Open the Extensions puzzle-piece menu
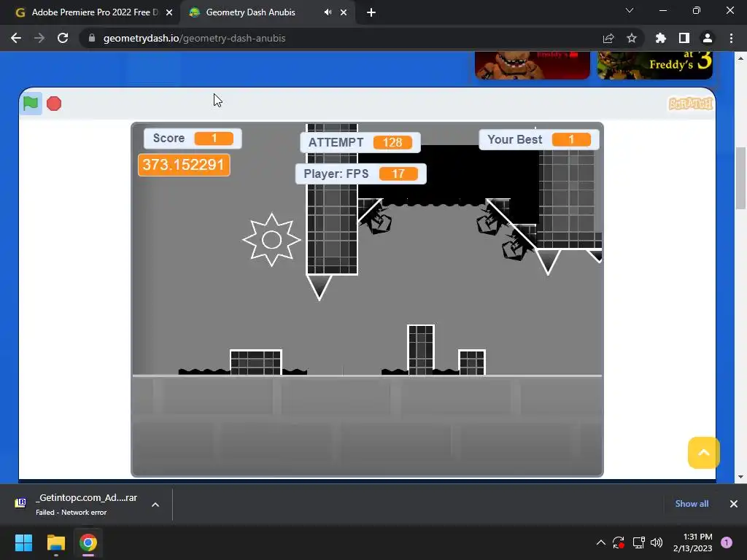This screenshot has height=560, width=747. click(661, 38)
